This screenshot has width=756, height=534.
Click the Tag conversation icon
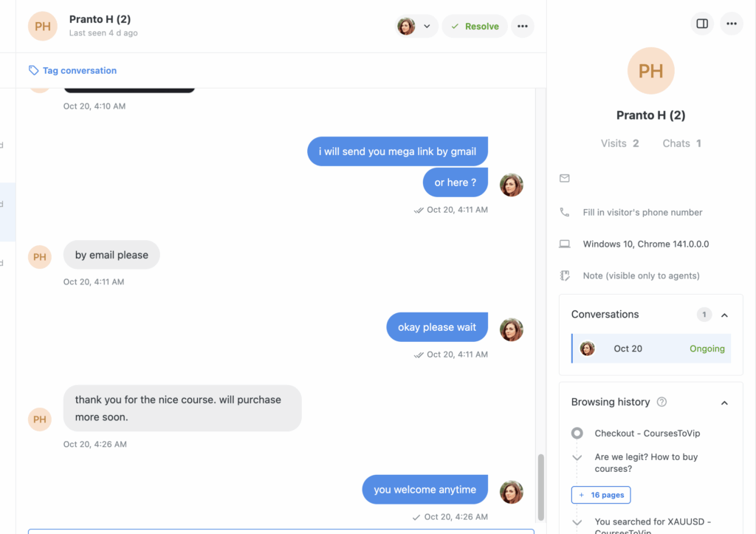33,71
